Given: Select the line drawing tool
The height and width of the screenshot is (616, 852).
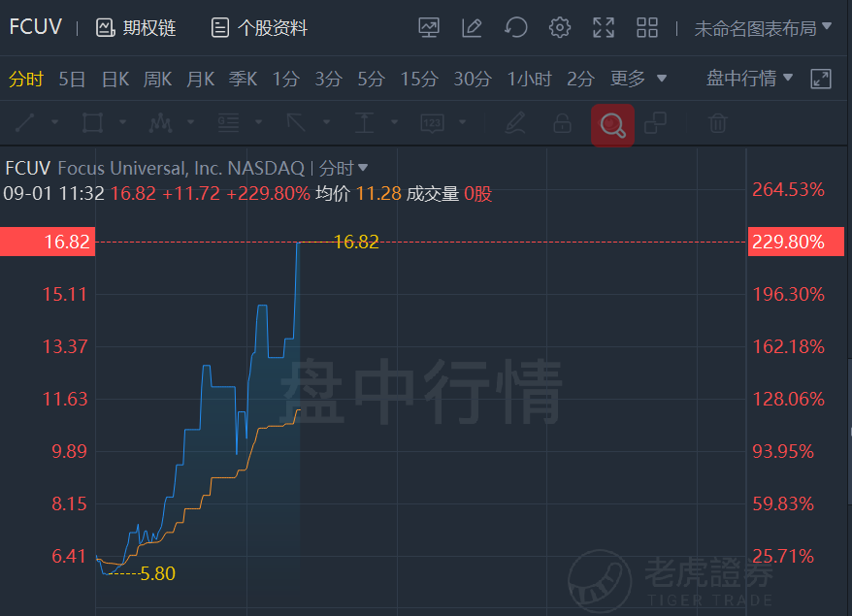Looking at the screenshot, I should click(x=25, y=123).
